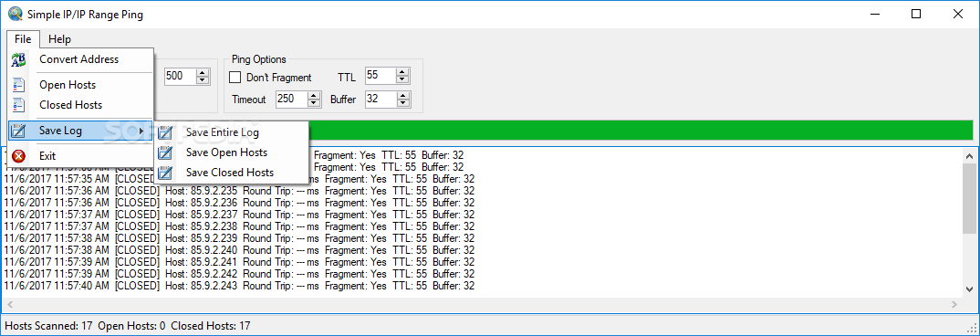Increase the 500 field with up arrow
This screenshot has height=336, width=980.
click(x=203, y=72)
